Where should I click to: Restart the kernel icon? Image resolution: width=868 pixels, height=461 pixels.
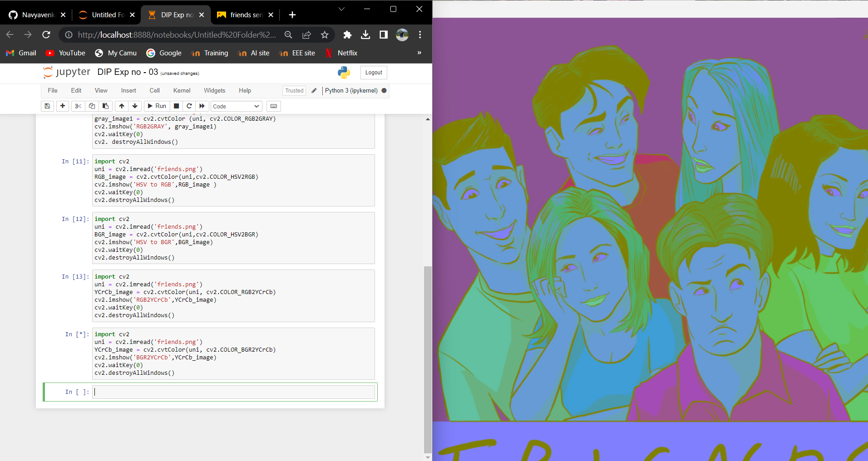(189, 106)
